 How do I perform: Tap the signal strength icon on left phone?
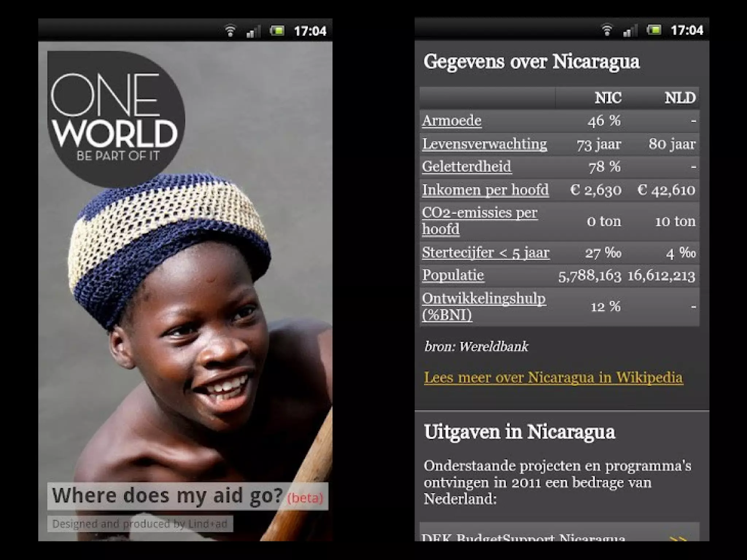pos(253,31)
